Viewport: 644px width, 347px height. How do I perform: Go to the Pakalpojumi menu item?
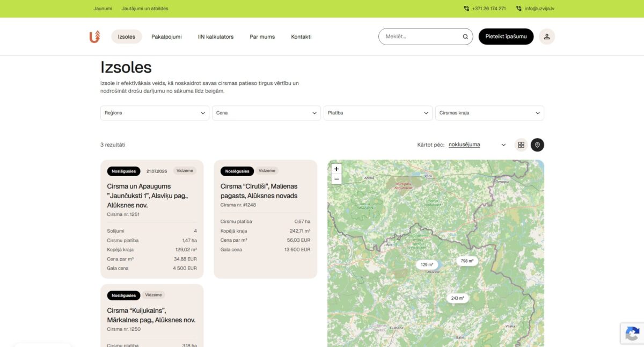pos(166,37)
